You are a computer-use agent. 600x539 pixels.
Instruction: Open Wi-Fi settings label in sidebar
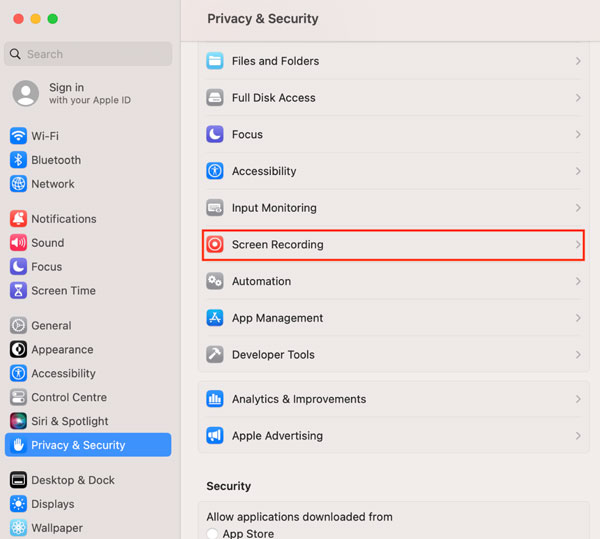coord(45,136)
